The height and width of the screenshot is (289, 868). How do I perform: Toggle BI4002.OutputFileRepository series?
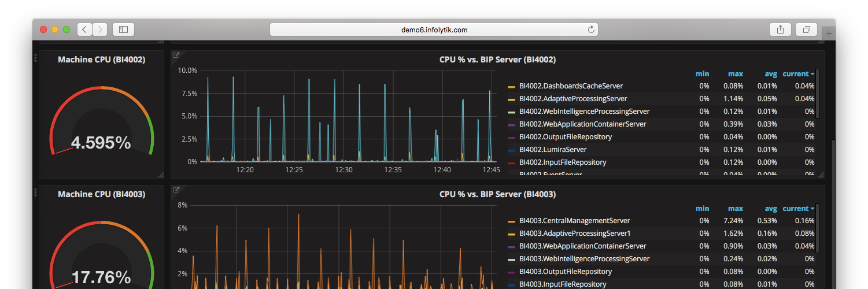pyautogui.click(x=565, y=137)
